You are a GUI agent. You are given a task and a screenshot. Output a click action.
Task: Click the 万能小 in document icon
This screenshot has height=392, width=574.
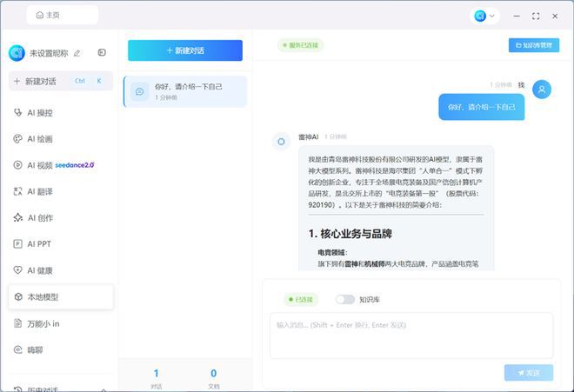pos(17,323)
